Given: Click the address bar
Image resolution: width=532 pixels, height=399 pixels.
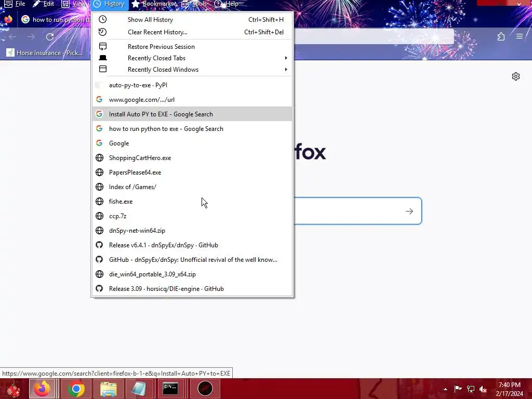Looking at the screenshot, I should pos(373,36).
